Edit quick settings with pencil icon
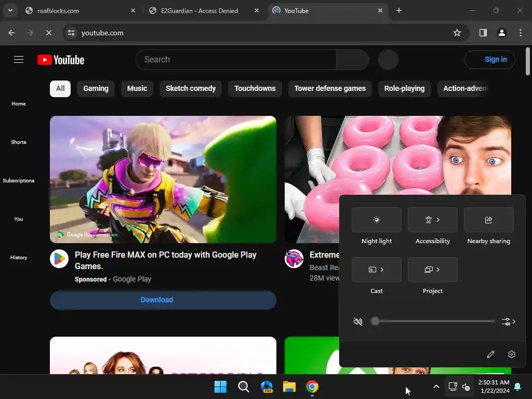The image size is (532, 399). pyautogui.click(x=490, y=354)
